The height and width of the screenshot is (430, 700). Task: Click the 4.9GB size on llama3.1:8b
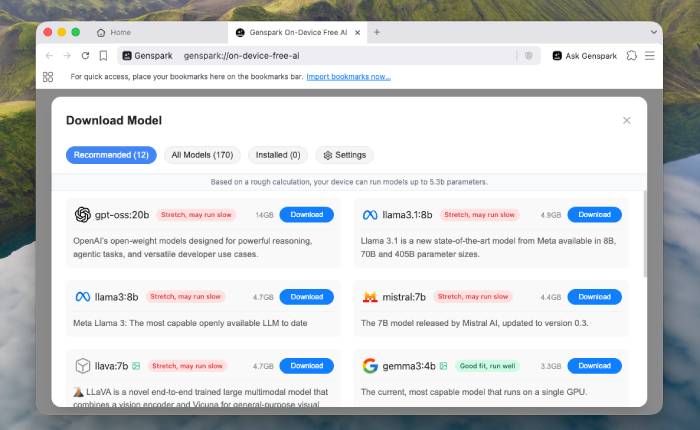point(550,215)
